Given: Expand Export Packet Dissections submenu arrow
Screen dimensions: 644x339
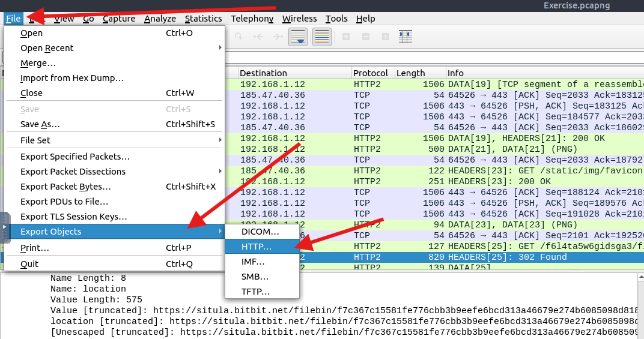Looking at the screenshot, I should click(x=220, y=171).
